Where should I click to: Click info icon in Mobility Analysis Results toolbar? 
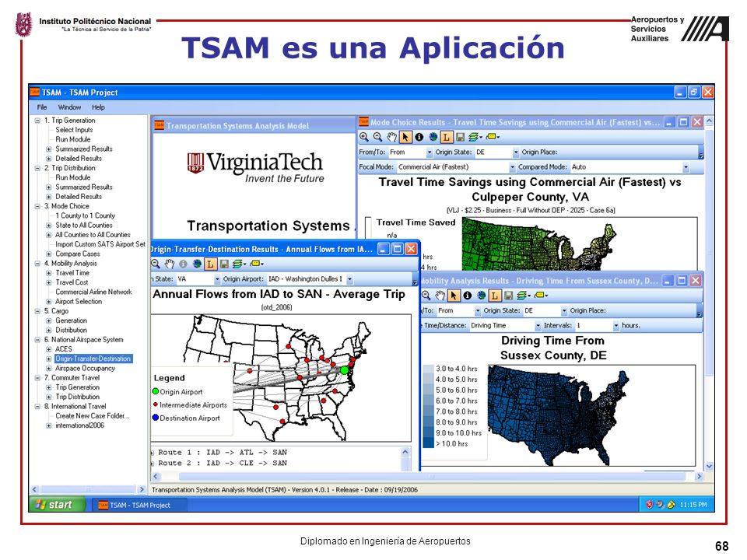coord(468,296)
